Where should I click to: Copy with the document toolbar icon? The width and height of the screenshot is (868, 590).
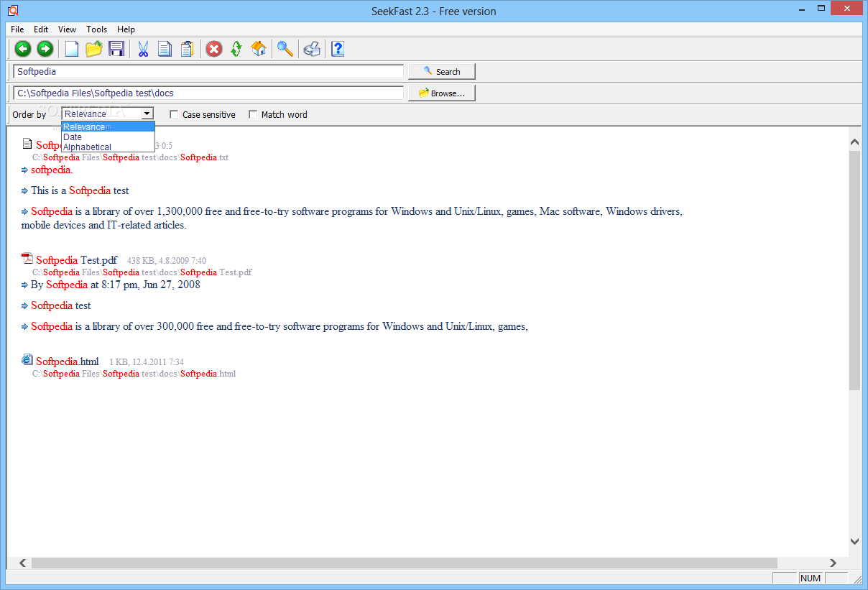point(165,49)
